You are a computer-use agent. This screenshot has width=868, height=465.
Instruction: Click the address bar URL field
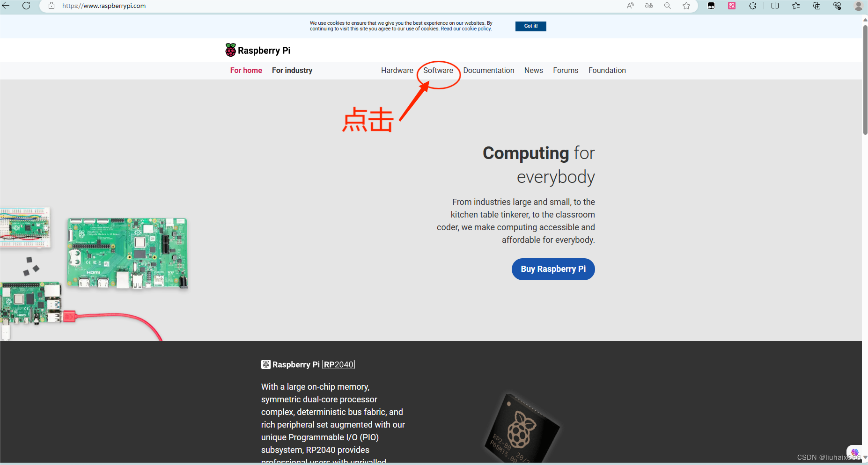tap(328, 6)
